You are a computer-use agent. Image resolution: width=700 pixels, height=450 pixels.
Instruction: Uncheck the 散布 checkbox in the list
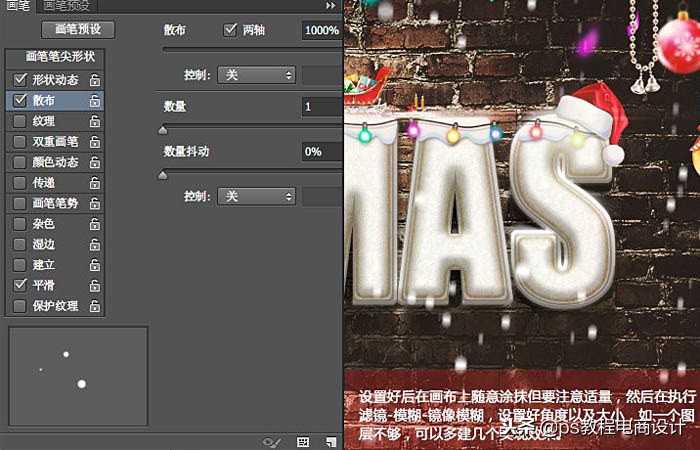(x=20, y=100)
